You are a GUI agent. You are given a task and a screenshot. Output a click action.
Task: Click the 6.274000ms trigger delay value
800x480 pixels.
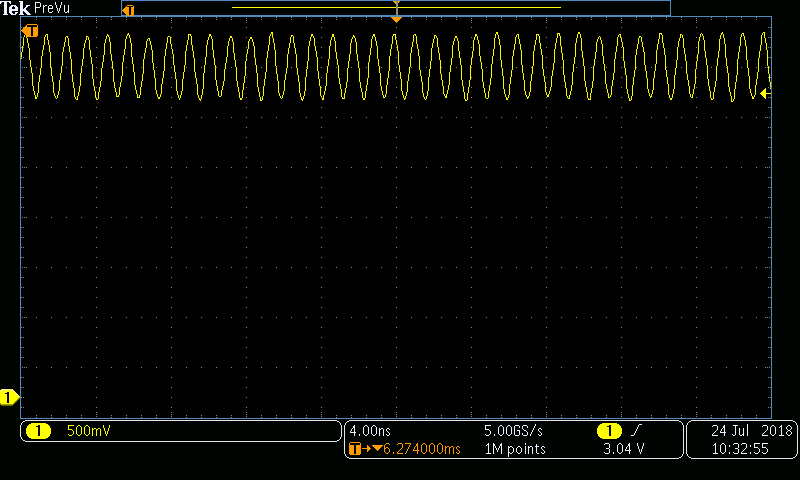pos(421,449)
